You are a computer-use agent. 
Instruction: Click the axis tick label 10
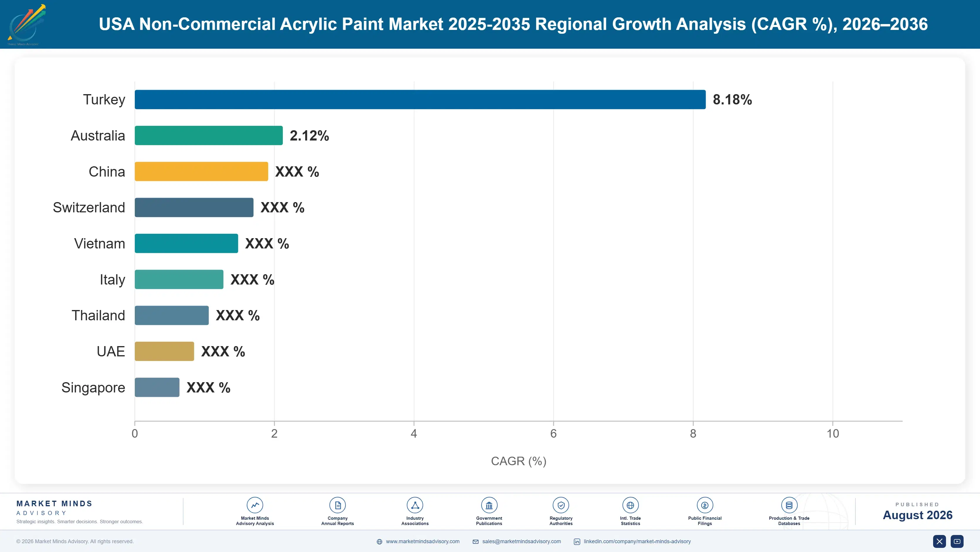833,434
